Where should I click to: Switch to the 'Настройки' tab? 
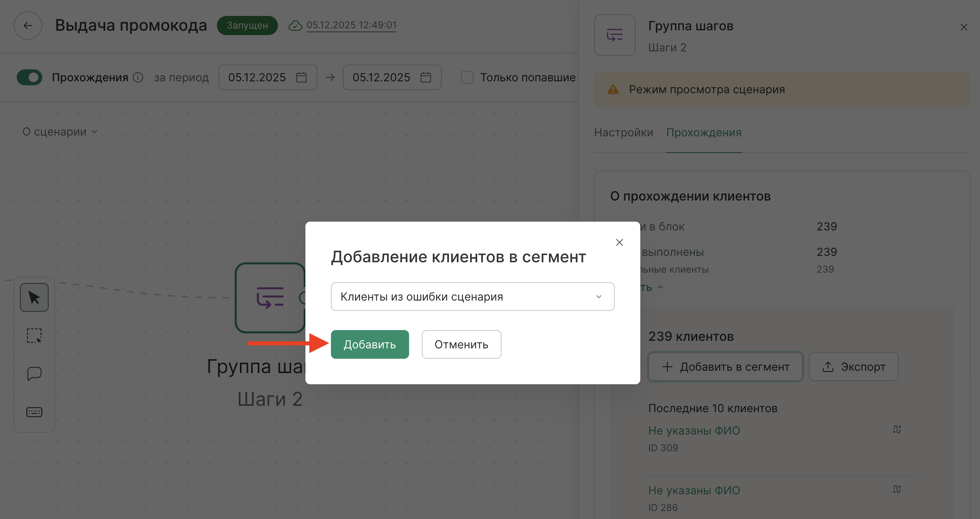(x=623, y=132)
